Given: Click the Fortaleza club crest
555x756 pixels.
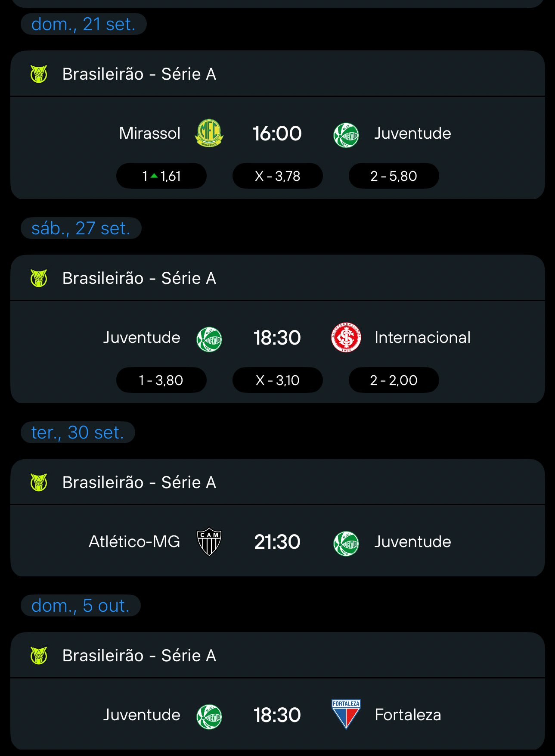Looking at the screenshot, I should 346,714.
